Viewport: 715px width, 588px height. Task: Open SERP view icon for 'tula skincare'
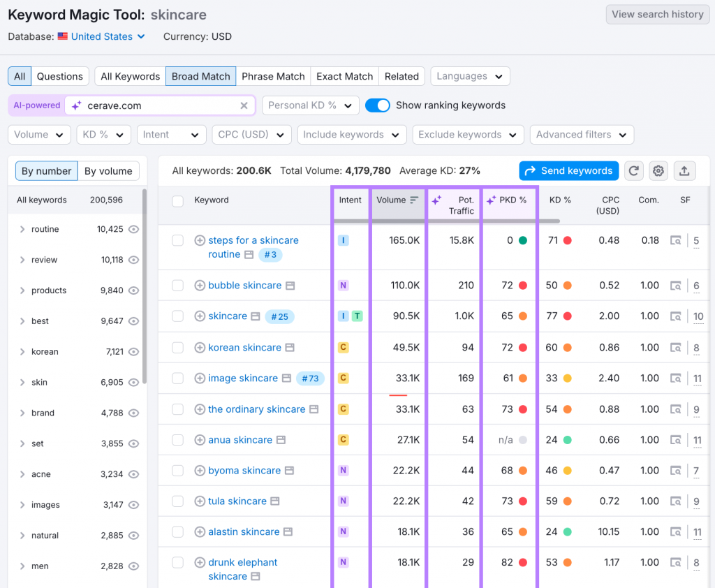tap(675, 501)
